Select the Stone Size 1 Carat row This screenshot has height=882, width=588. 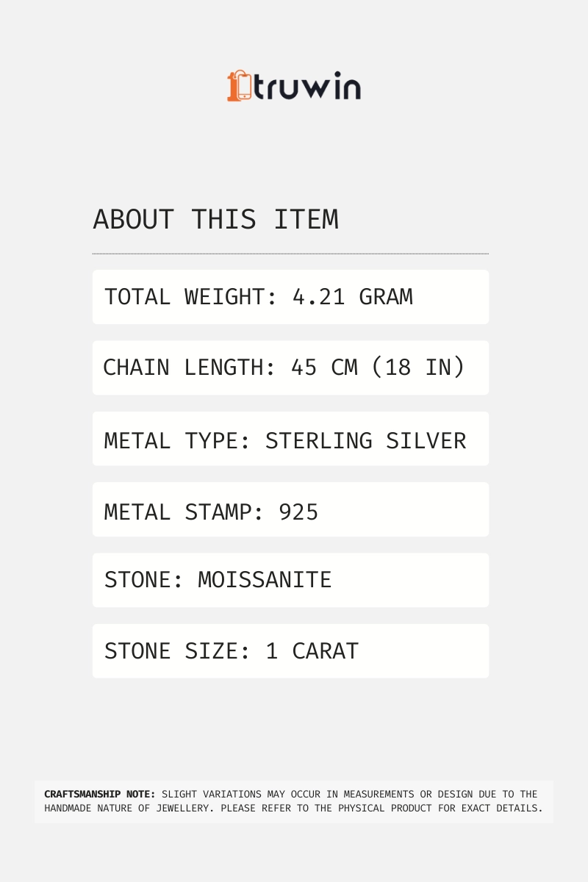point(290,651)
